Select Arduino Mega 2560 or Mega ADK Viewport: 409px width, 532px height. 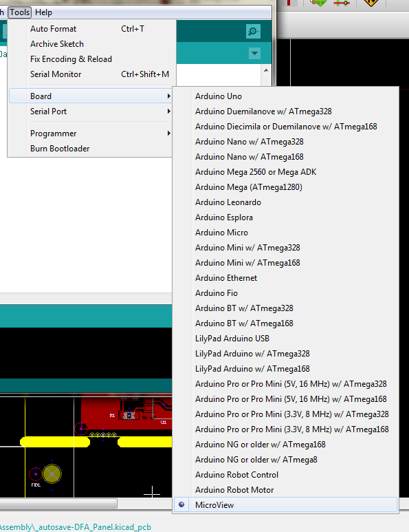285,172
